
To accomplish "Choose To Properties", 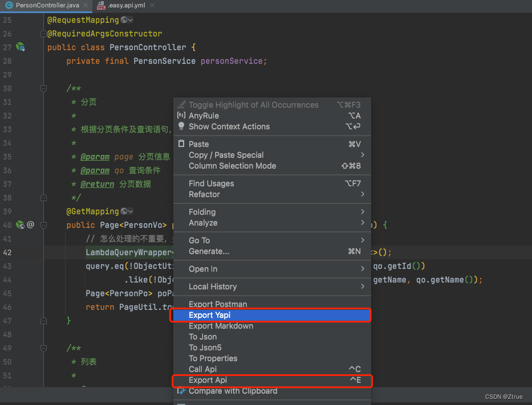I will click(272, 358).
